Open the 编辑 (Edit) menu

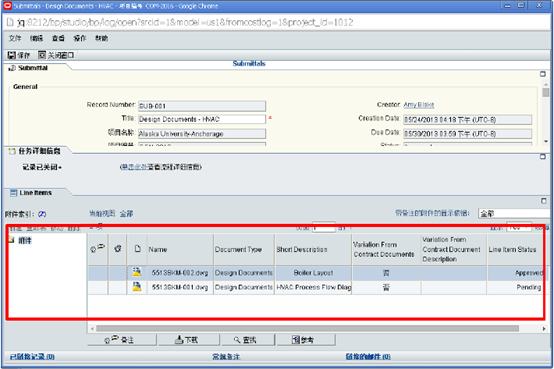point(36,38)
